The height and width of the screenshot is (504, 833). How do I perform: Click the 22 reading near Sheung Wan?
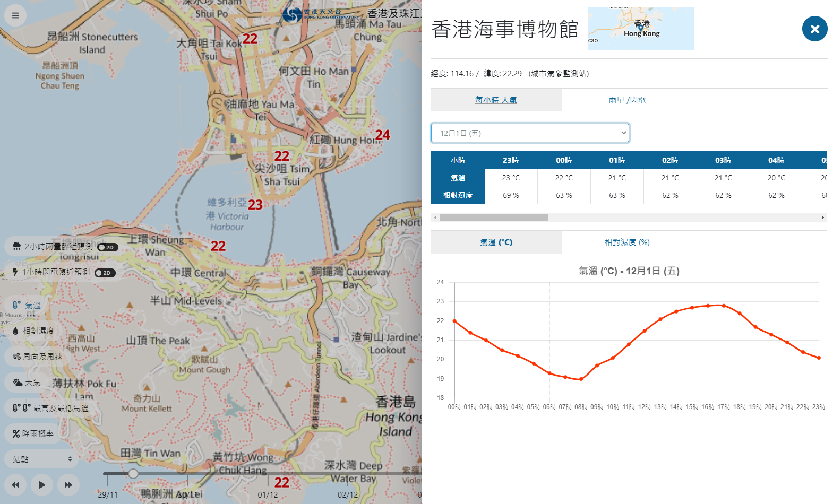pyautogui.click(x=218, y=246)
